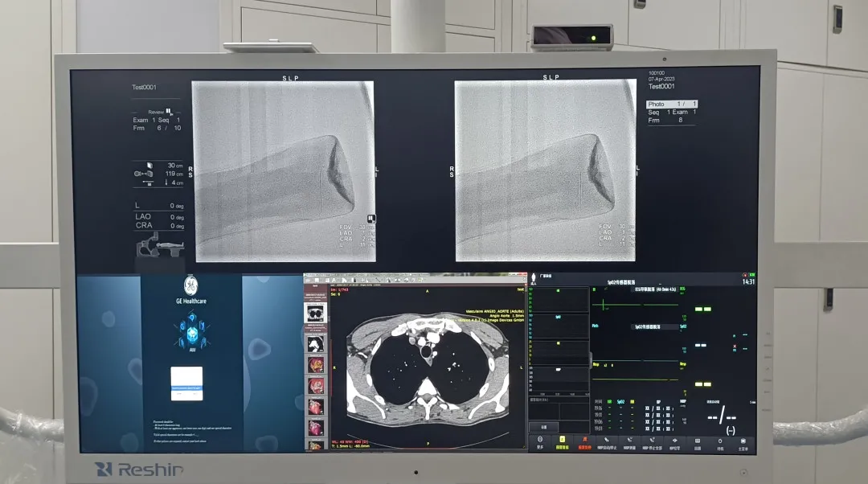Click the NIBP measure icon

630,441
